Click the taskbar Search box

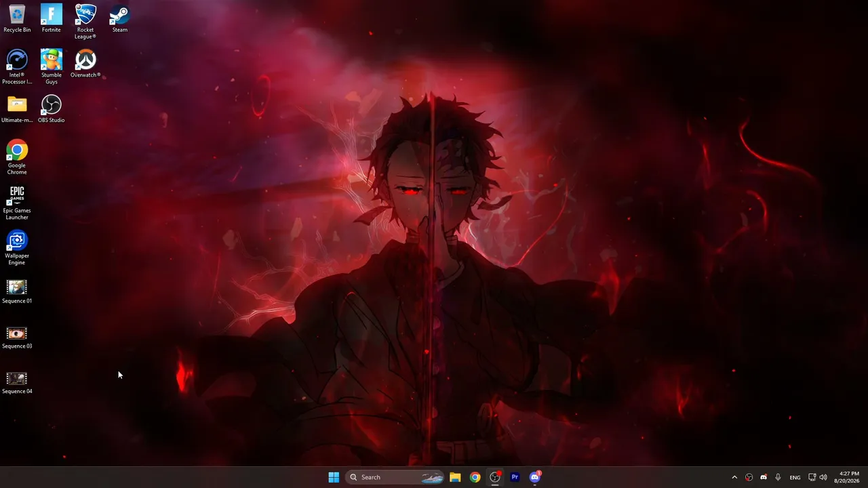click(395, 477)
